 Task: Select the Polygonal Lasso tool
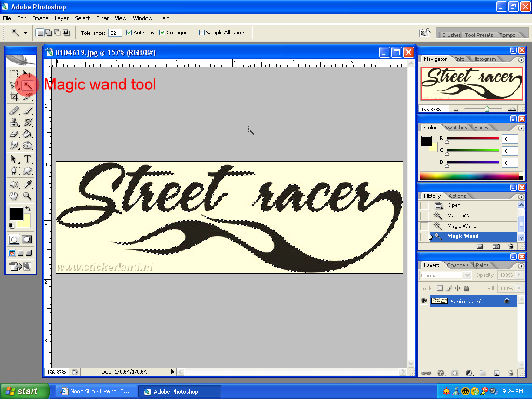[x=14, y=85]
